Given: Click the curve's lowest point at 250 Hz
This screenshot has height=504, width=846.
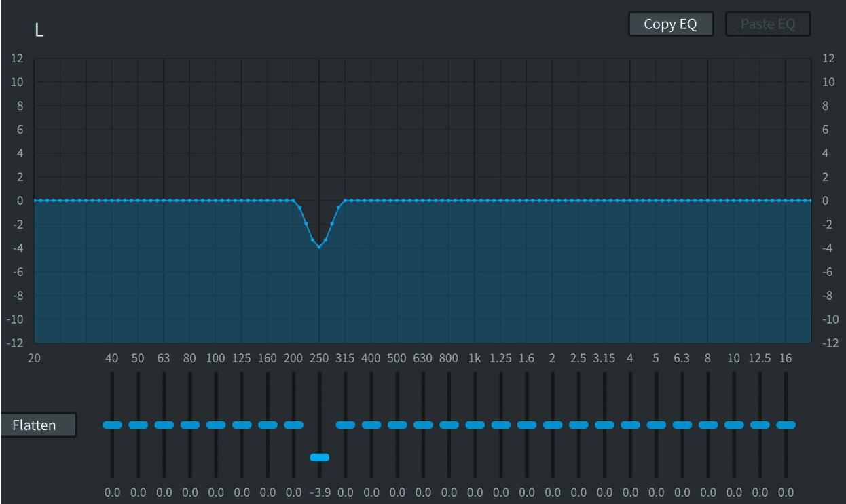Looking at the screenshot, I should (319, 246).
